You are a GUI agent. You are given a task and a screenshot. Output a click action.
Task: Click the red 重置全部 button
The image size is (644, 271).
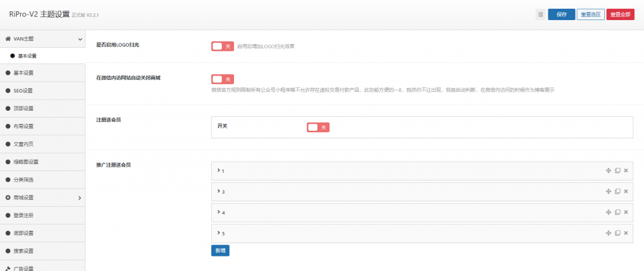pos(620,14)
